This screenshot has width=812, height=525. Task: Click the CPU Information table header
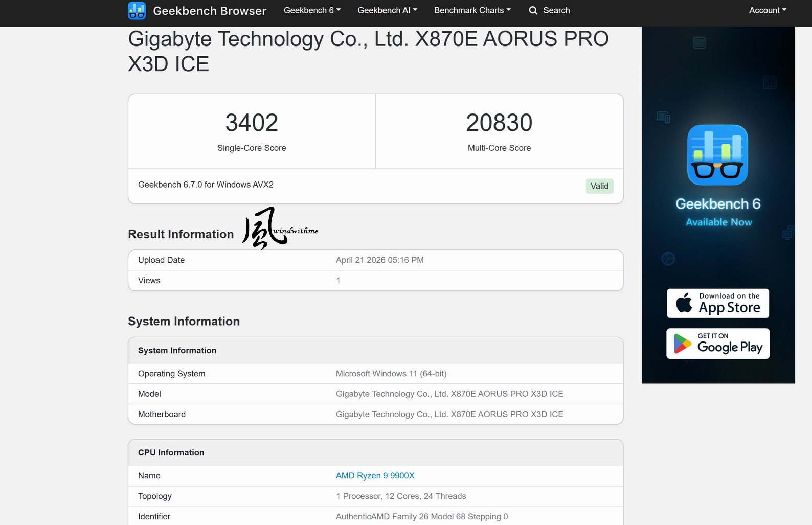click(375, 453)
